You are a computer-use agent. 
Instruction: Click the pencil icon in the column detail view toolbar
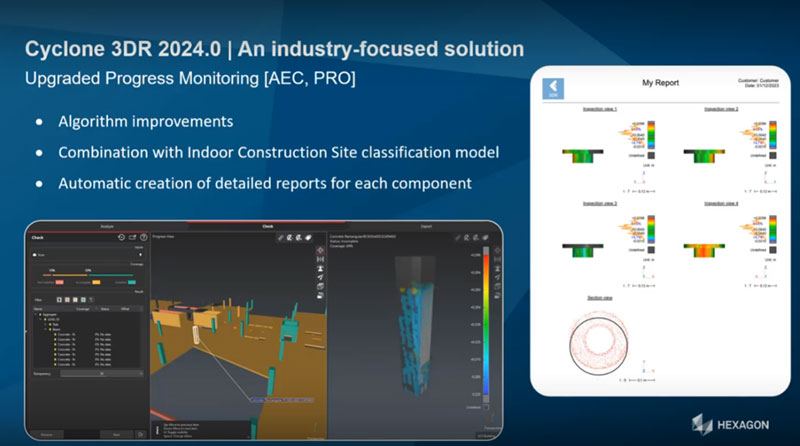pyautogui.click(x=458, y=237)
